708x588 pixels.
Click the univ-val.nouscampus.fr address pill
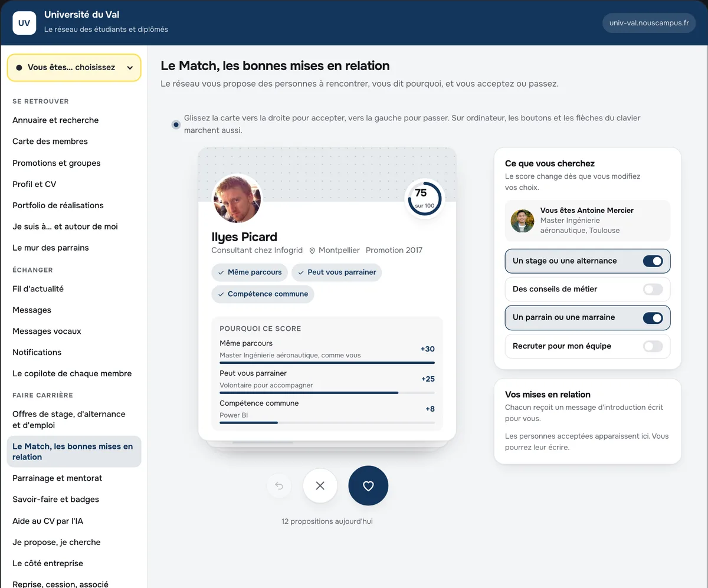pyautogui.click(x=649, y=23)
